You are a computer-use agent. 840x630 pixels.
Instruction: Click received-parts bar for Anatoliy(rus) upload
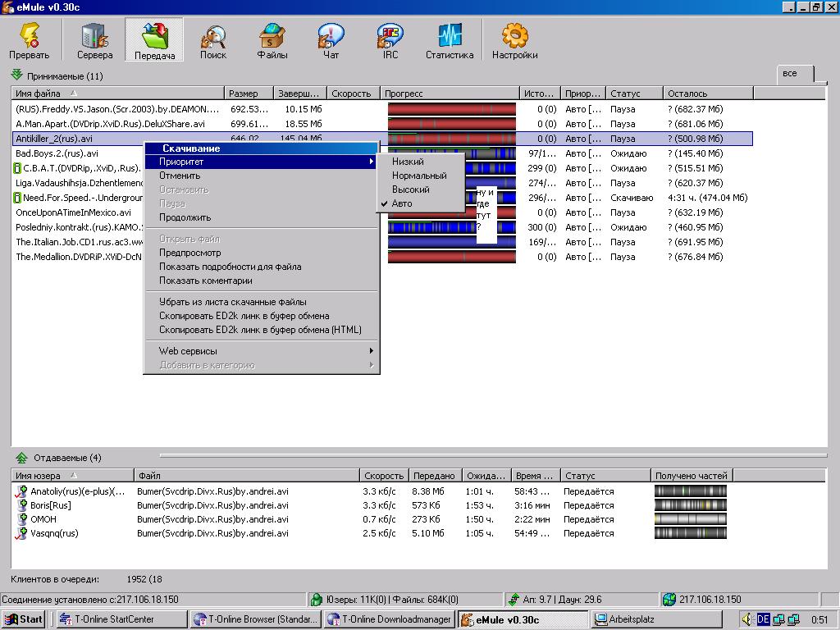point(691,491)
